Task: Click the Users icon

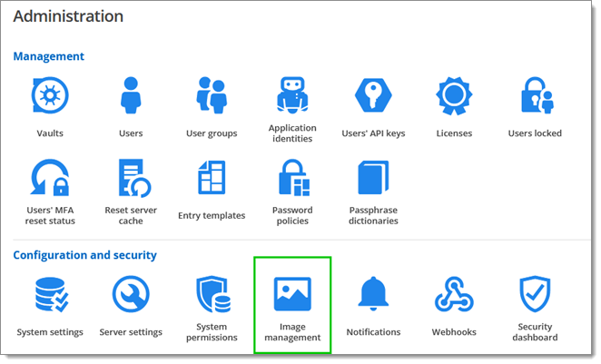Action: pyautogui.click(x=131, y=96)
